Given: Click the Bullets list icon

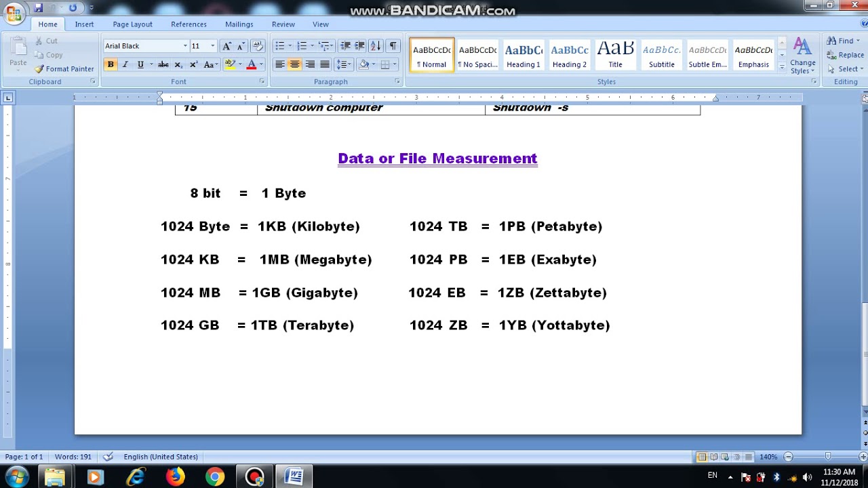Looking at the screenshot, I should pyautogui.click(x=279, y=46).
